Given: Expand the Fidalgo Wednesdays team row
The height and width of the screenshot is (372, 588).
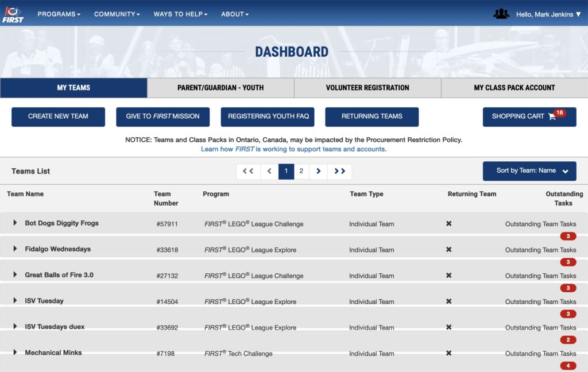Looking at the screenshot, I should click(16, 249).
